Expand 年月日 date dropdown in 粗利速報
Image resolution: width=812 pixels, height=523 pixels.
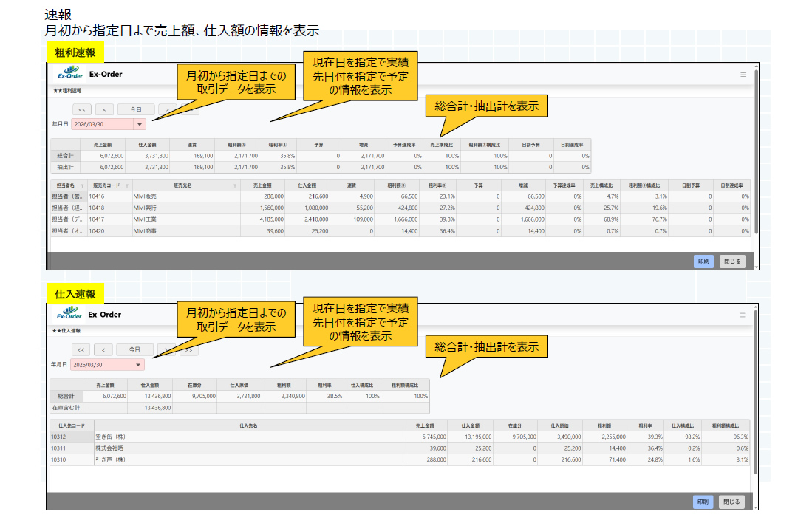point(139,124)
